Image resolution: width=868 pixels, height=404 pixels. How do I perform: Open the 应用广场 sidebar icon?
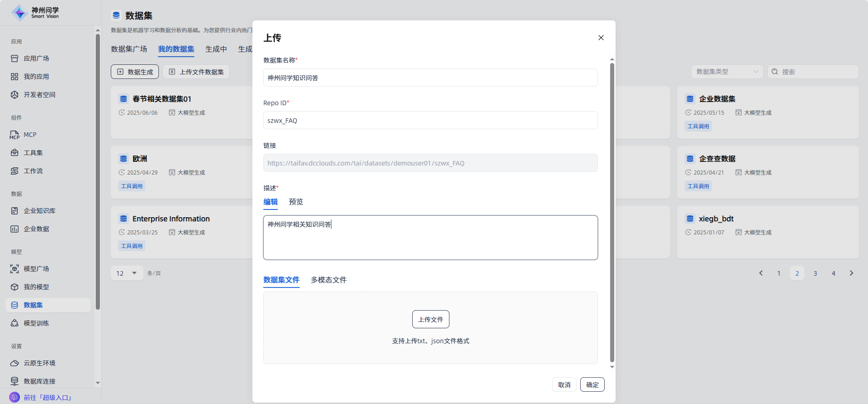15,58
